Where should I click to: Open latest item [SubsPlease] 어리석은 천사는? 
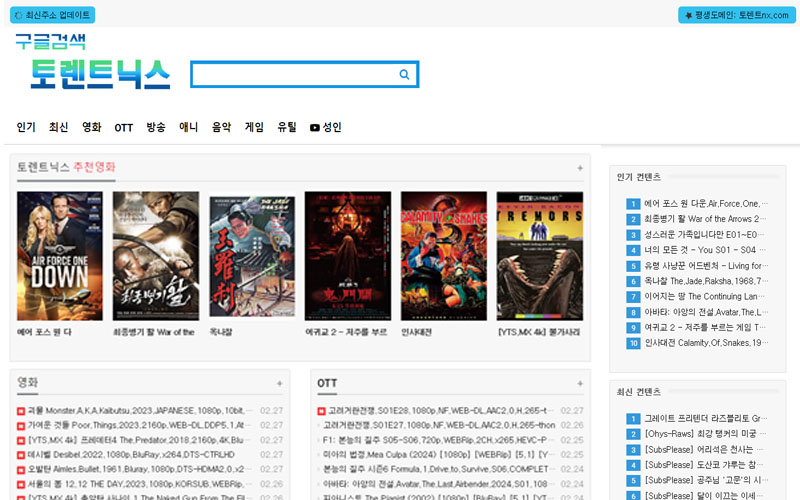click(704, 449)
